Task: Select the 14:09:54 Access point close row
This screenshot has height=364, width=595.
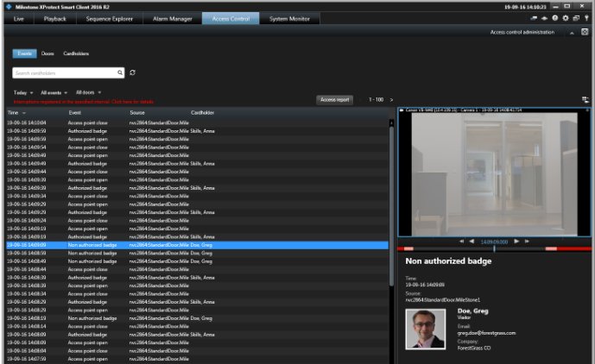Action: coord(197,147)
